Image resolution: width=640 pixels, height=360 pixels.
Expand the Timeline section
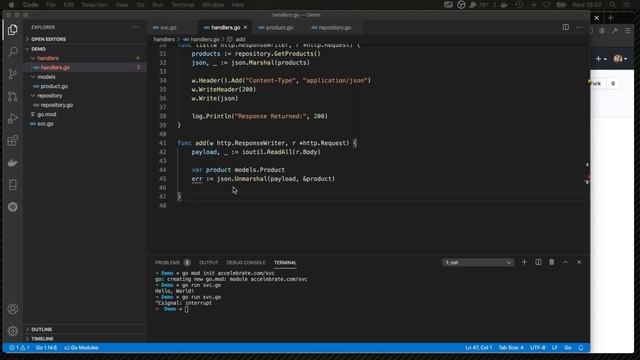pos(42,339)
